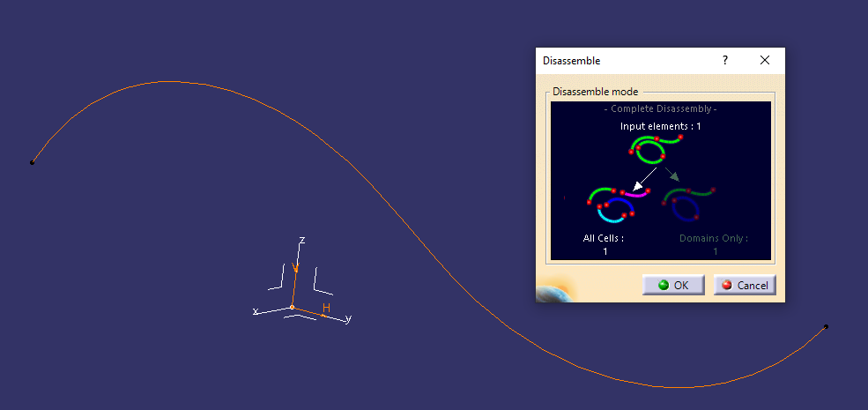Close the Disassemble dialog window
Screen dimensions: 868x410
(765, 60)
